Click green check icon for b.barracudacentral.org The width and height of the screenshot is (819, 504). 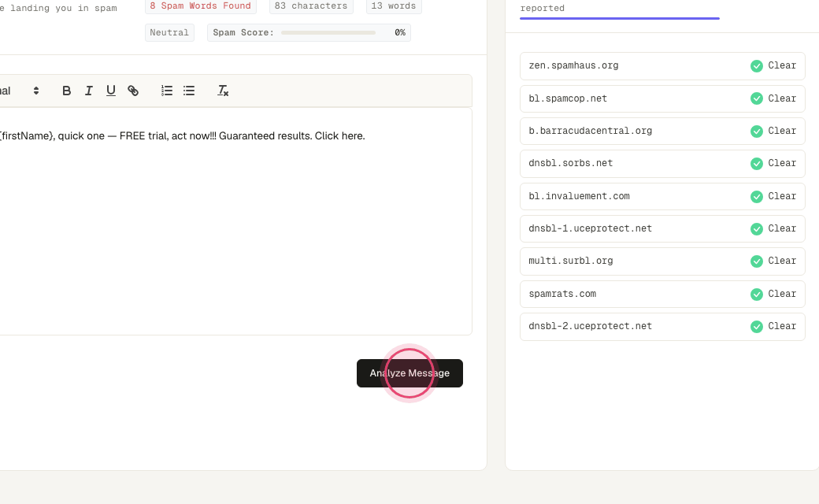click(x=756, y=131)
